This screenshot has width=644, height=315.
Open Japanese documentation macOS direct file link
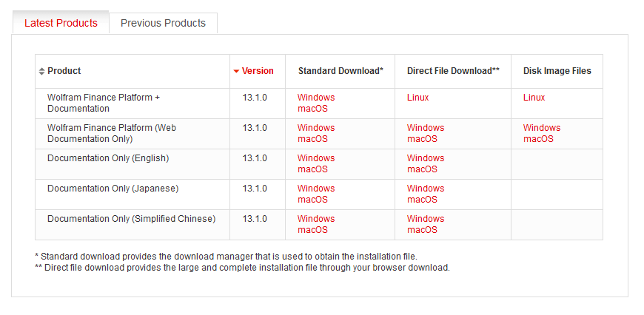click(x=422, y=200)
